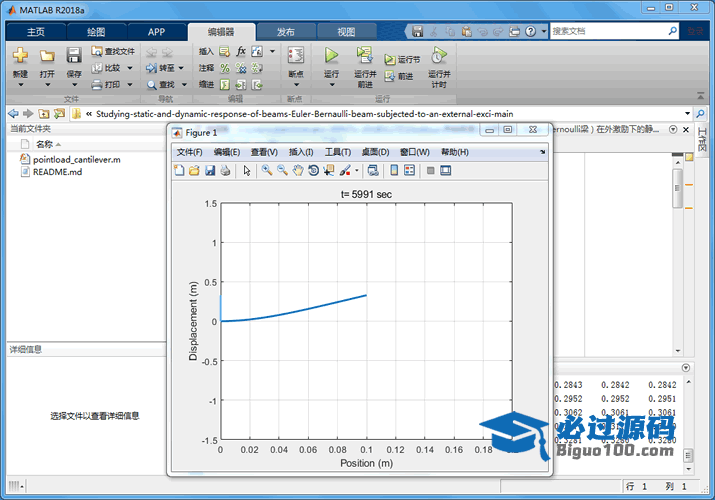Click the Insert function fx icon
715x500 pixels.
[241, 51]
